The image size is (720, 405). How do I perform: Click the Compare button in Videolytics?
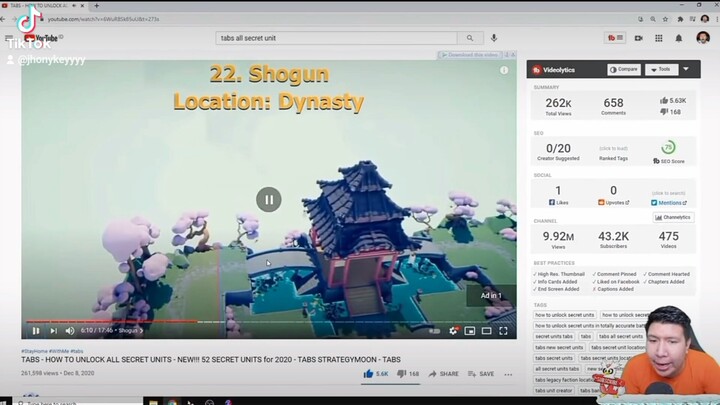624,70
